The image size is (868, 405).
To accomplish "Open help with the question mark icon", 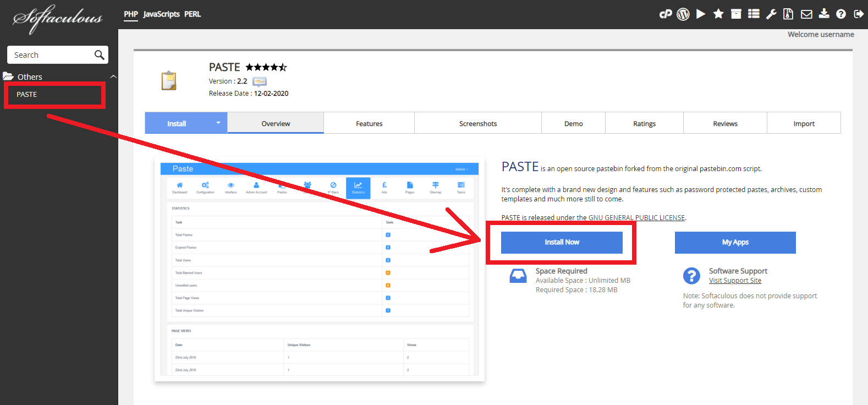I will point(841,14).
